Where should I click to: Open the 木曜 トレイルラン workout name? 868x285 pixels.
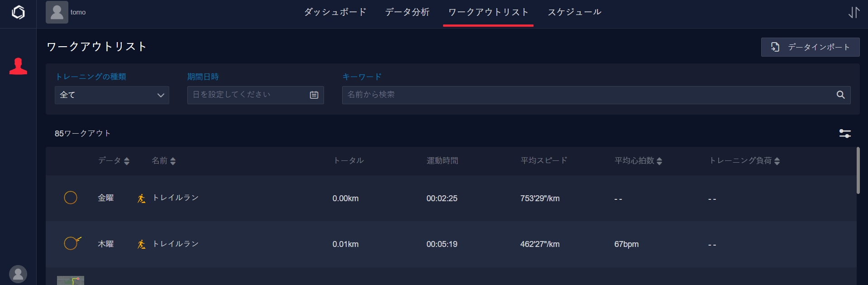click(176, 244)
